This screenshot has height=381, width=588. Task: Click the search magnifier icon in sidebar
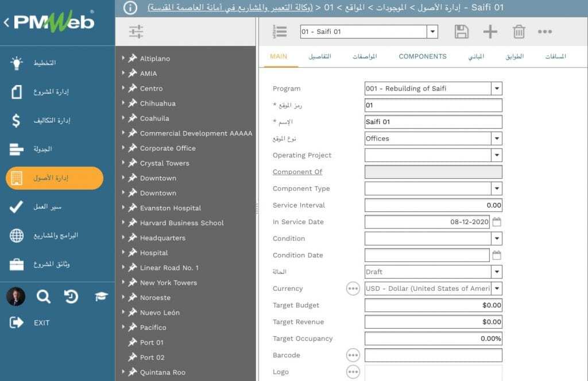[43, 297]
